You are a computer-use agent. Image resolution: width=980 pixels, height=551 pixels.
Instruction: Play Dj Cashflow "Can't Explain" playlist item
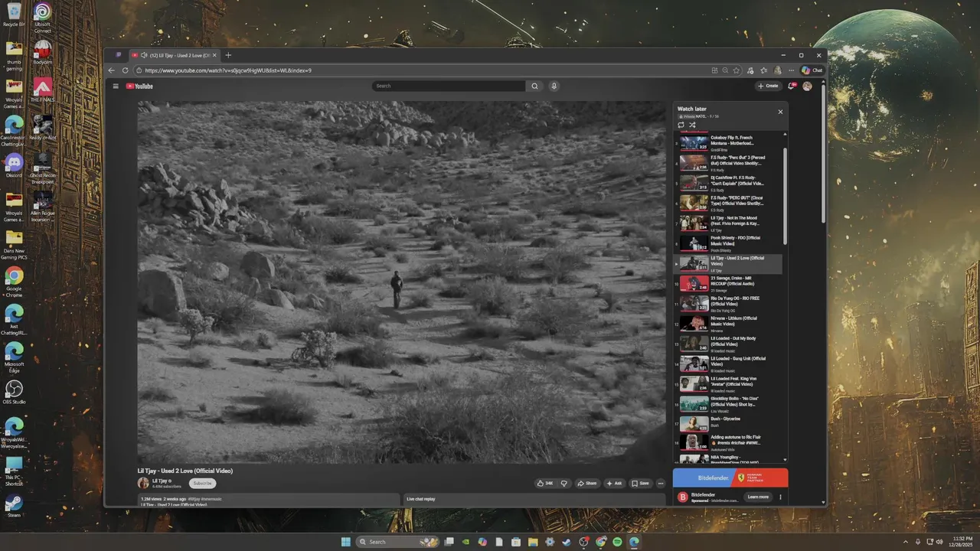pyautogui.click(x=729, y=182)
